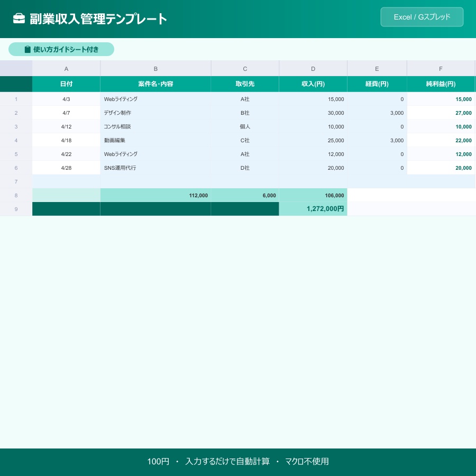Click the 使い方ガイドシート付き badge
Viewport: 476px width, 476px height.
[x=61, y=49]
